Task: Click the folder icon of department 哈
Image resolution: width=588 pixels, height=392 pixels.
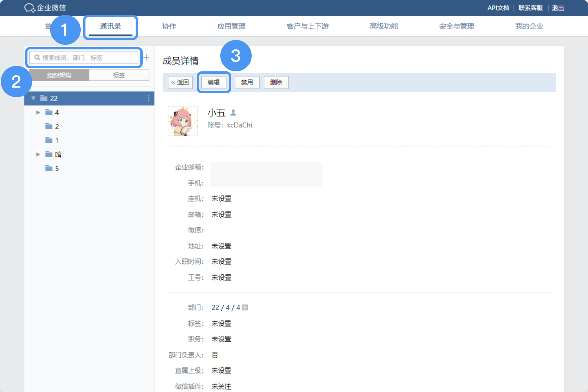Action: 49,154
